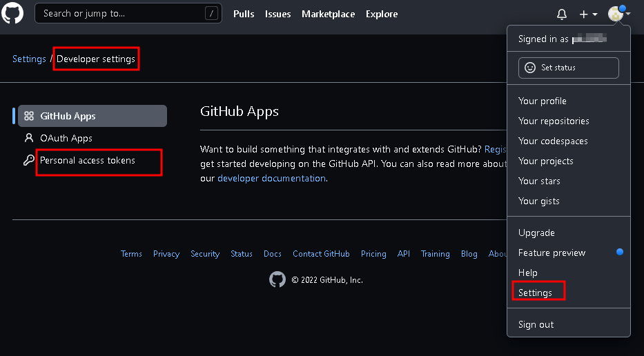Click the OAuth Apps person icon
Screen dimensions: 644x356
point(29,138)
